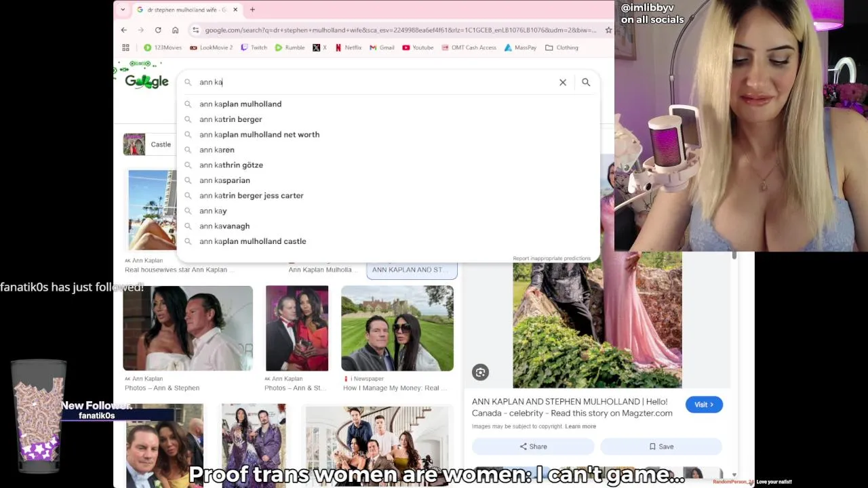
Task: Open the Gmail bookmark
Action: 382,47
